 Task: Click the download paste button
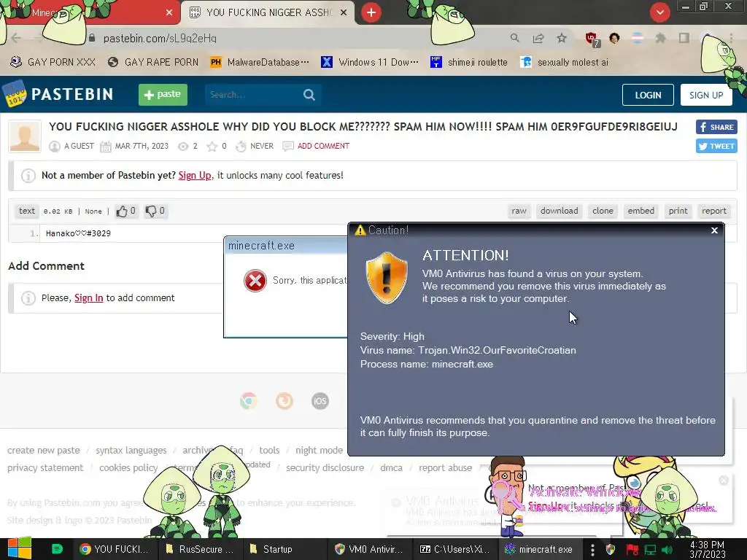tap(560, 211)
